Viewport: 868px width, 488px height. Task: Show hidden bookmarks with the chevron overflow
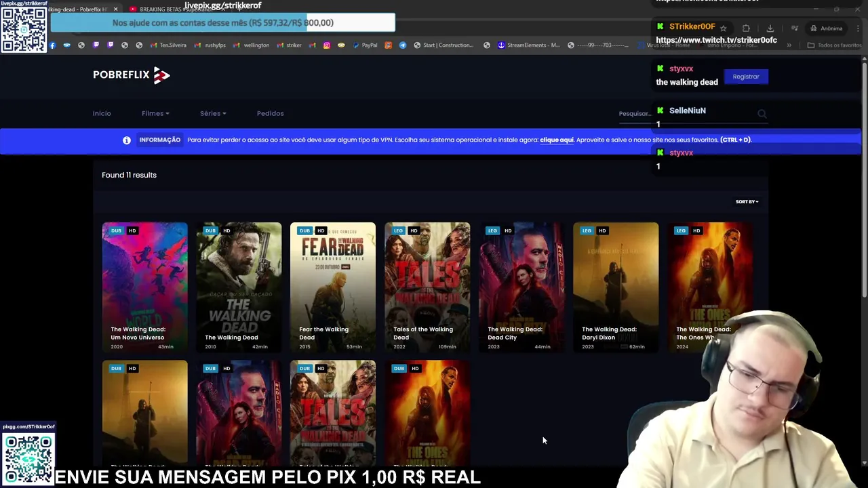tap(789, 45)
